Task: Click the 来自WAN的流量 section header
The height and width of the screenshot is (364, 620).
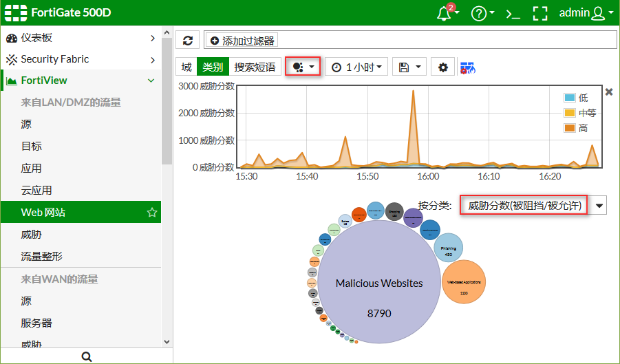Action: [x=59, y=279]
